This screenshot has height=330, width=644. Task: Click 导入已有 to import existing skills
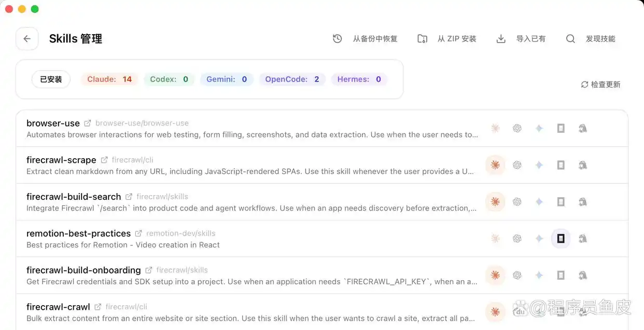click(521, 39)
